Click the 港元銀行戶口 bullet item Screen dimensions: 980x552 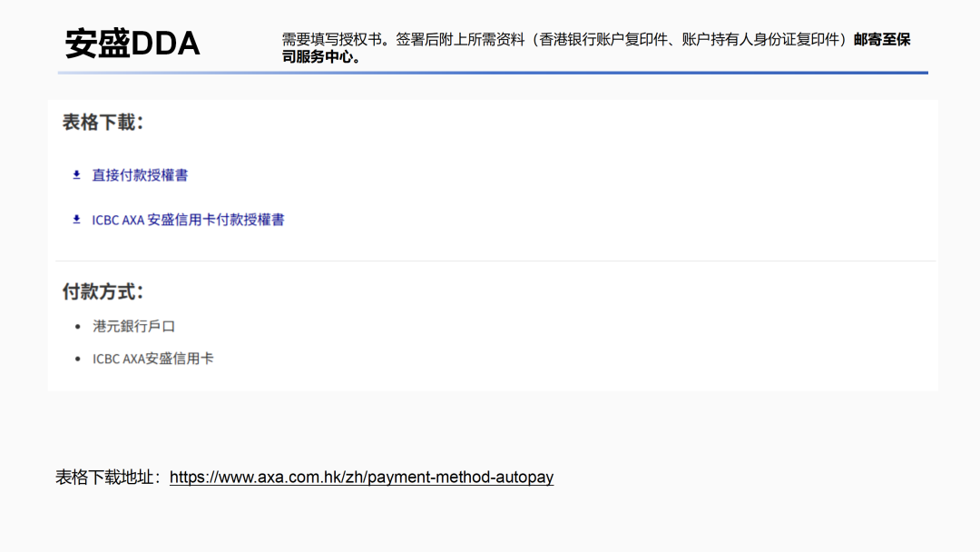coord(133,326)
